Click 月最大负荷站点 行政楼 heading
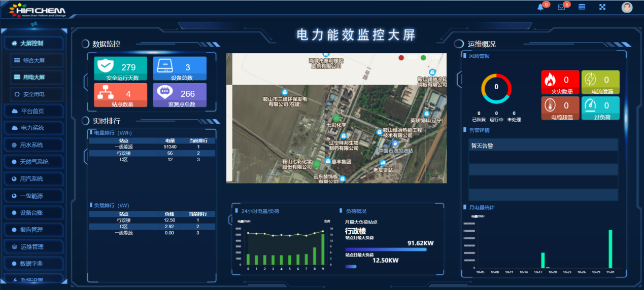The image size is (644, 290). (x=355, y=231)
